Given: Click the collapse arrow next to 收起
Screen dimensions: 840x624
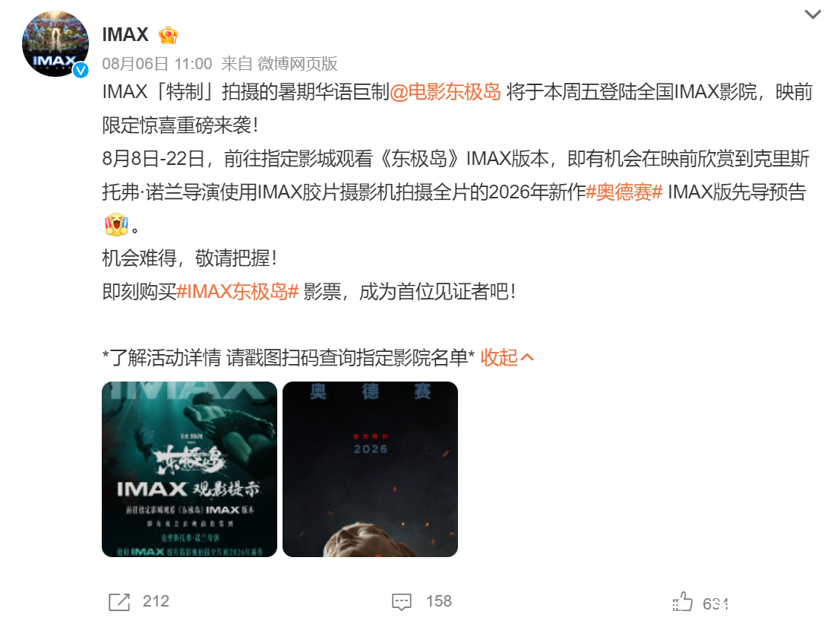Looking at the screenshot, I should coord(527,357).
